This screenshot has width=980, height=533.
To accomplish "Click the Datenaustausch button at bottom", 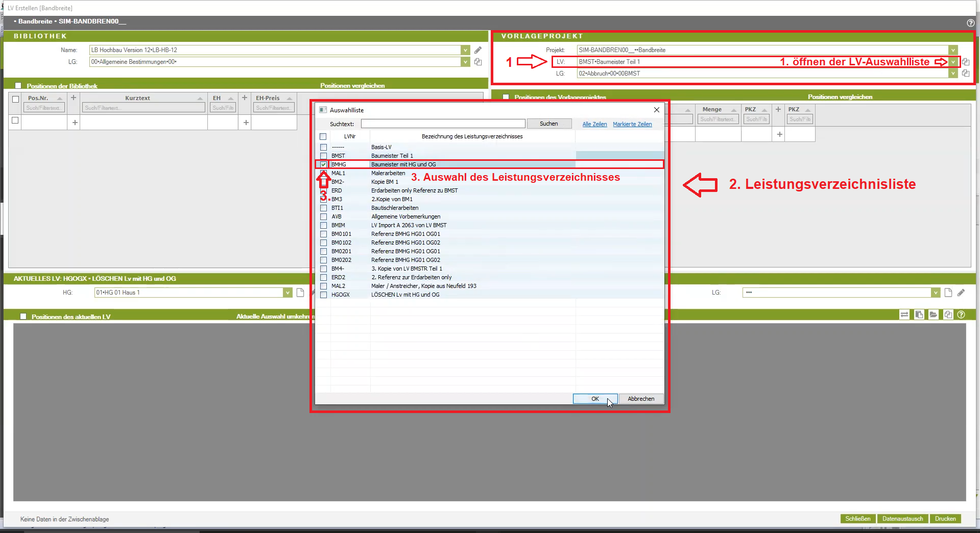I will (902, 519).
